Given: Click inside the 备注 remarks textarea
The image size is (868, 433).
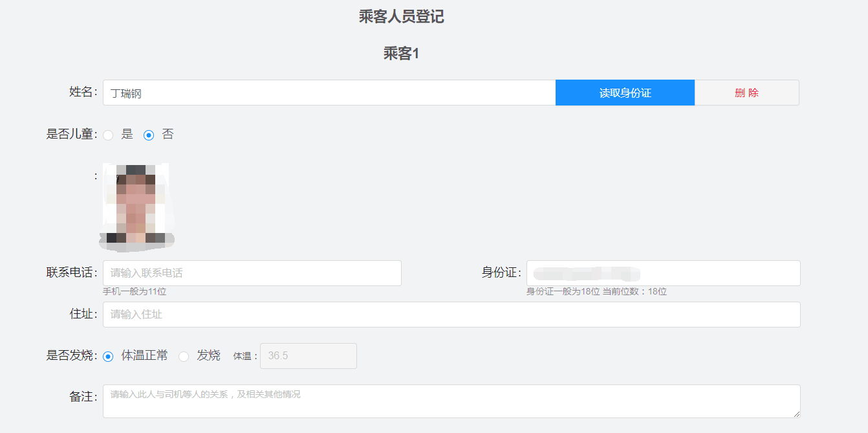Looking at the screenshot, I should [451, 401].
